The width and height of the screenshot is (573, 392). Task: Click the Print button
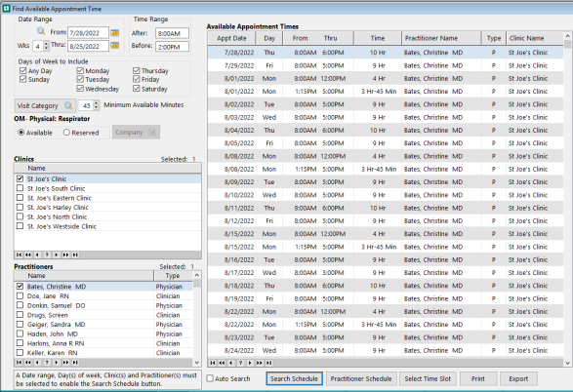pos(478,379)
